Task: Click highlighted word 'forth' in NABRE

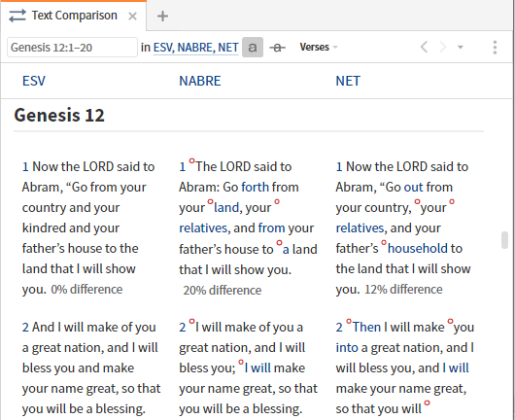Action: 256,188
